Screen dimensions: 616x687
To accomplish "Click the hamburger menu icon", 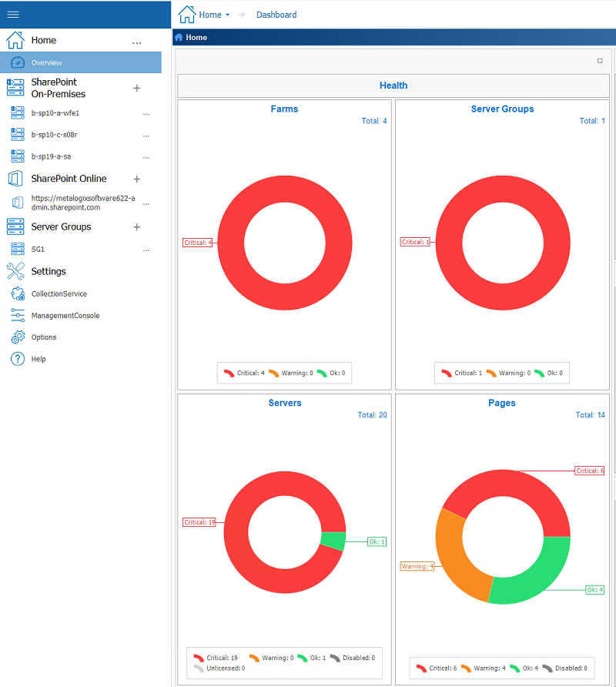I will (x=13, y=14).
